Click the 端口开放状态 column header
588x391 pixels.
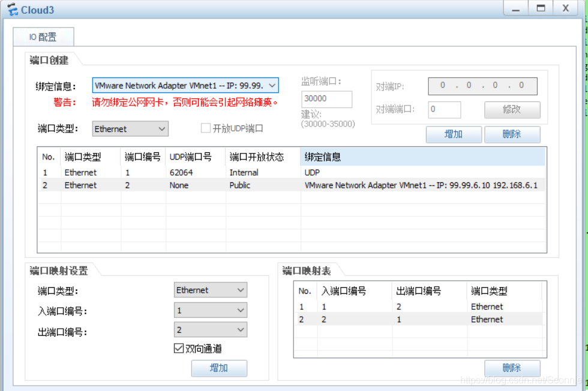(x=263, y=157)
